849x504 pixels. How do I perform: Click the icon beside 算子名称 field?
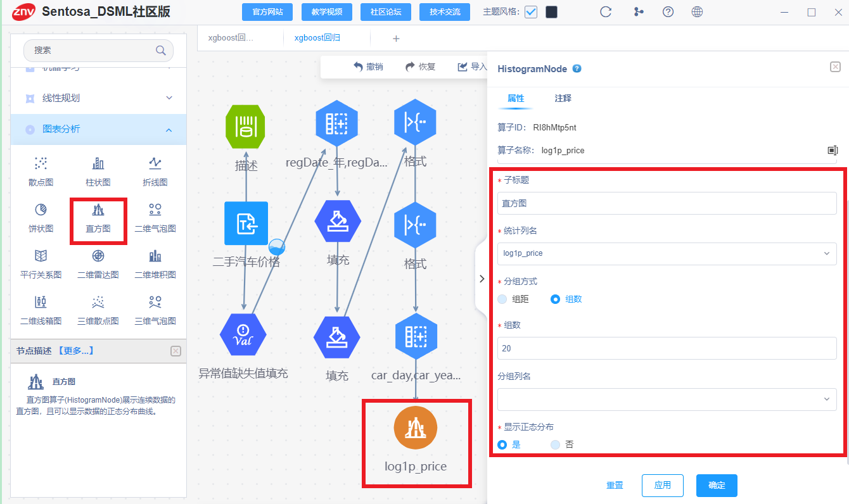(833, 150)
